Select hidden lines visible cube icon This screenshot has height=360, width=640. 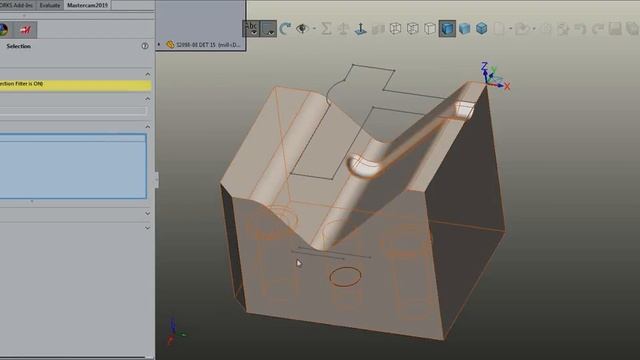coord(413,29)
